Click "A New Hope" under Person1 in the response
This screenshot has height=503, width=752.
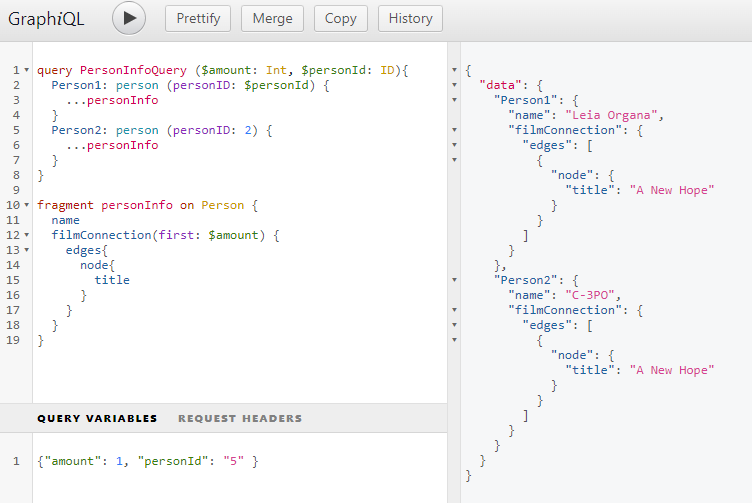[x=672, y=190]
